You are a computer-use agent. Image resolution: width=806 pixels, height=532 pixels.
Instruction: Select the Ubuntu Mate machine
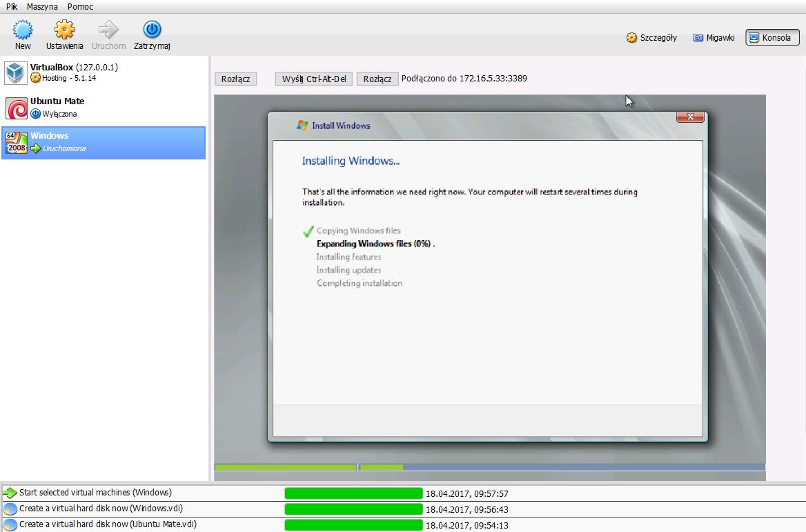click(104, 108)
